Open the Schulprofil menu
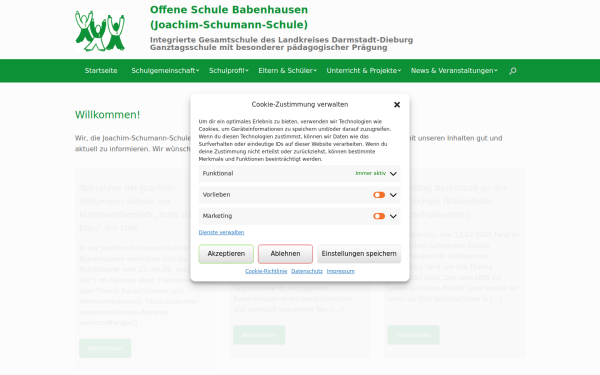 pyautogui.click(x=228, y=71)
